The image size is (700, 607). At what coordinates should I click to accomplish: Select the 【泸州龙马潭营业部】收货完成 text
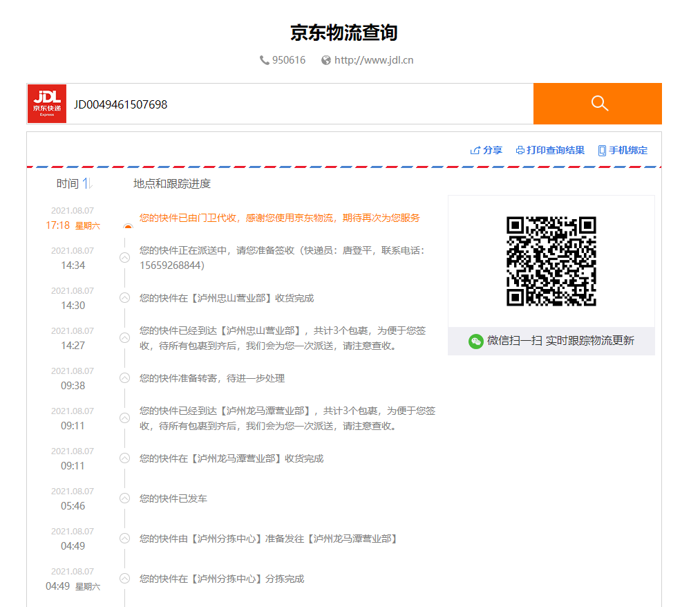pyautogui.click(x=231, y=459)
